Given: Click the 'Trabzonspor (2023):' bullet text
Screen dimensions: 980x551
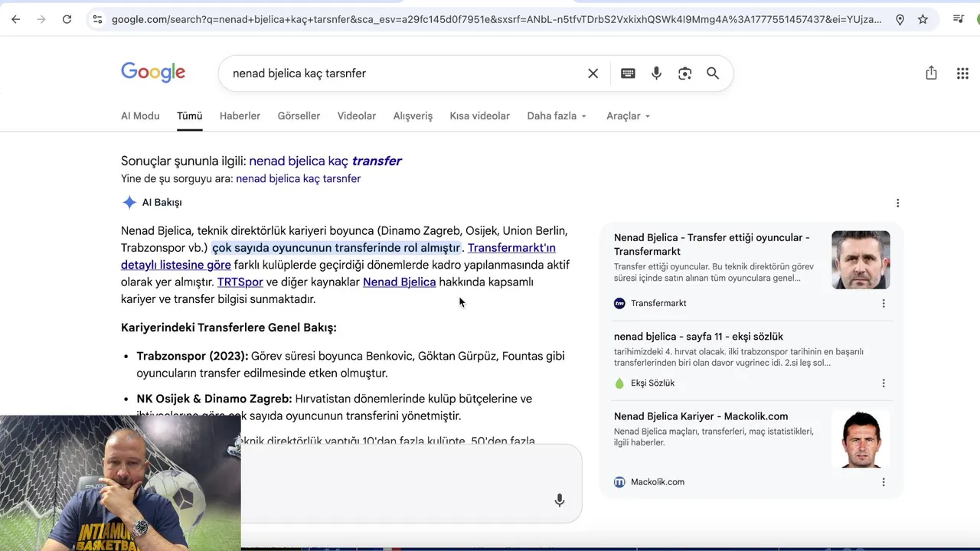Looking at the screenshot, I should point(192,357).
